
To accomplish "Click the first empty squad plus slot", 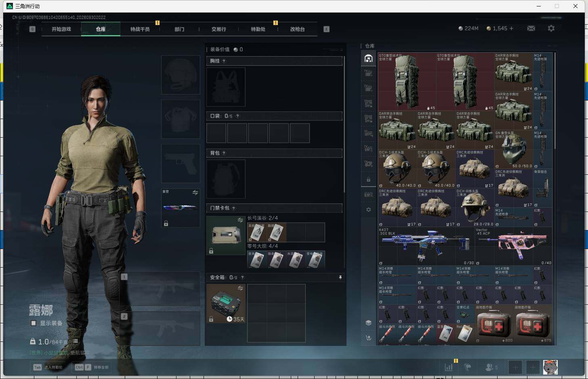I will click(515, 367).
